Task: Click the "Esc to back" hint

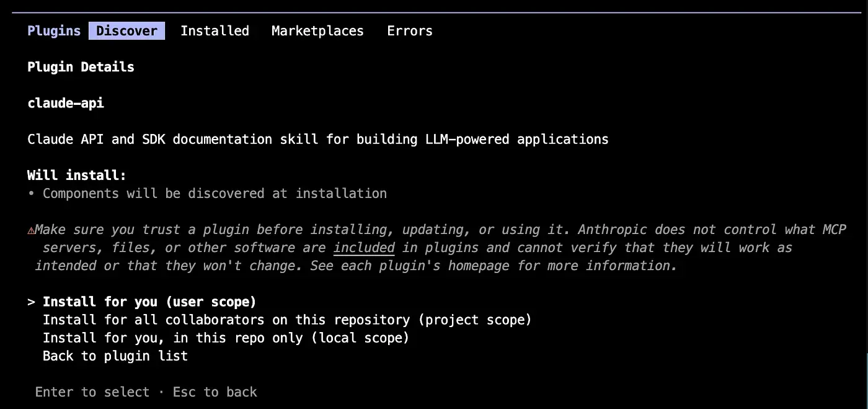Action: coord(215,392)
